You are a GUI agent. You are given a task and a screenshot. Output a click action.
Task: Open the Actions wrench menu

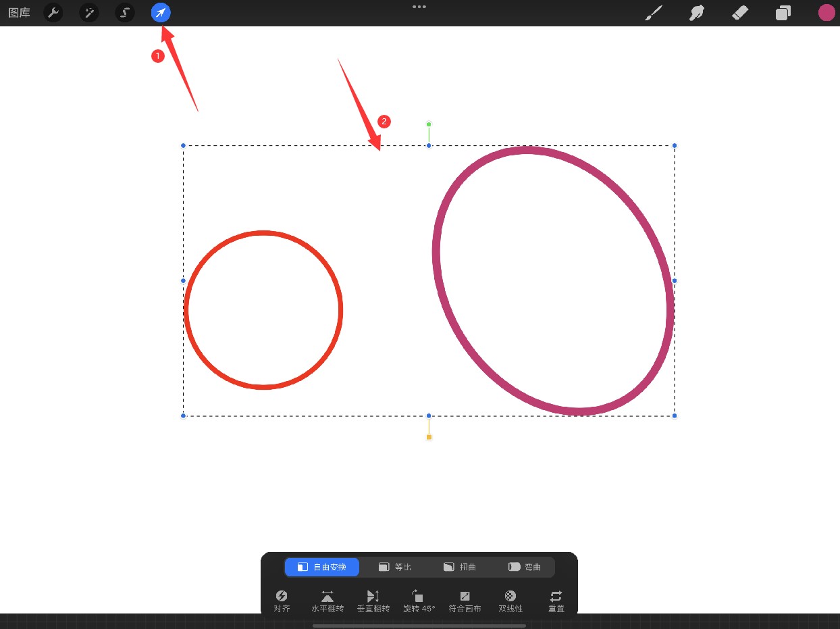tap(53, 13)
